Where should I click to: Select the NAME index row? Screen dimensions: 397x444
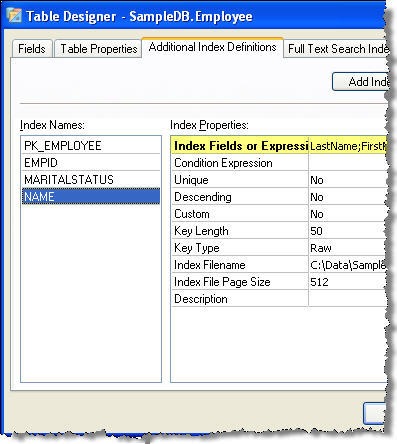point(91,196)
